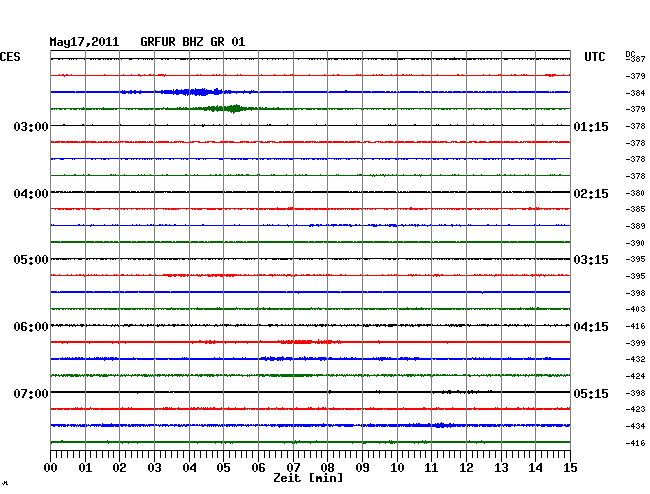Select the DC offset value -403
The image size is (650, 494).
click(x=635, y=309)
